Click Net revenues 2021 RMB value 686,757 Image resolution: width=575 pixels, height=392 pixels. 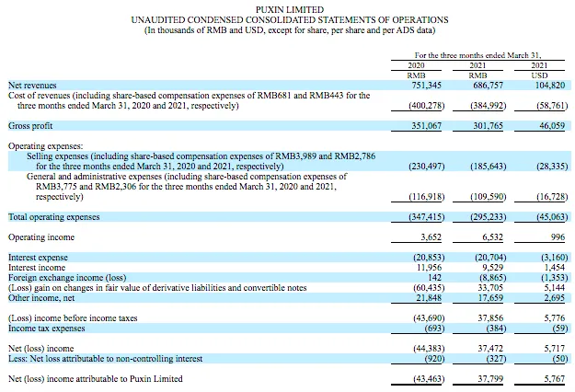[x=489, y=86]
